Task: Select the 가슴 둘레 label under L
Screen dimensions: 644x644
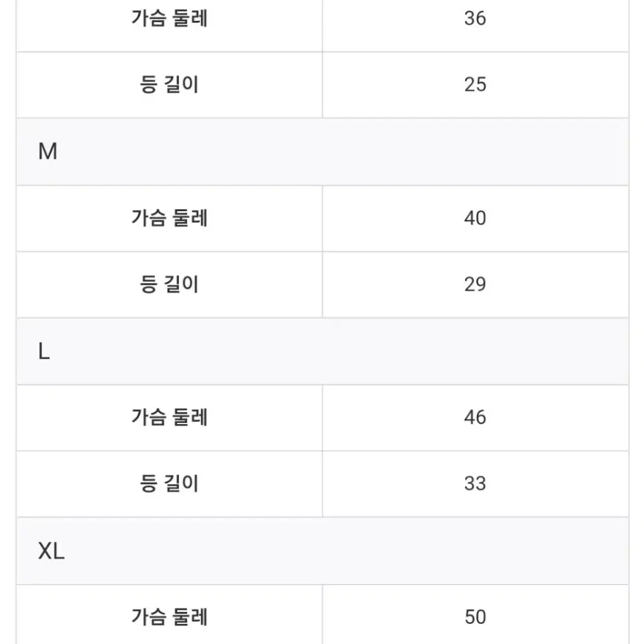Action: (169, 418)
